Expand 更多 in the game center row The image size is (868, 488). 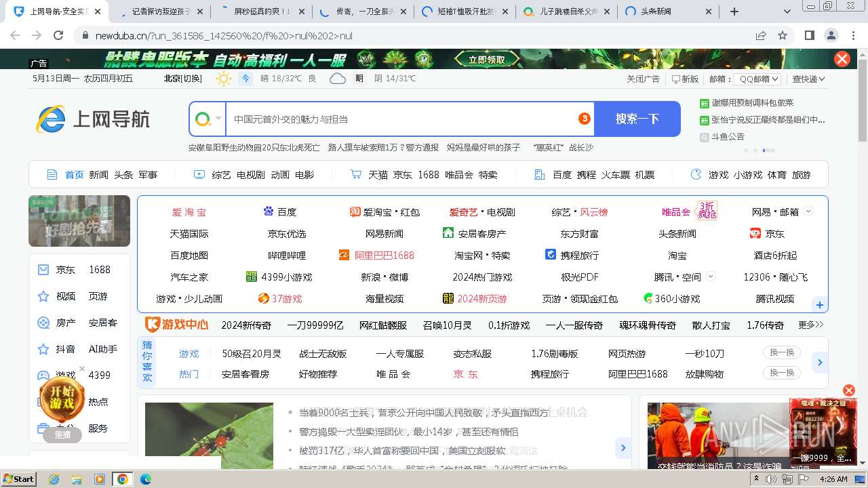click(811, 325)
